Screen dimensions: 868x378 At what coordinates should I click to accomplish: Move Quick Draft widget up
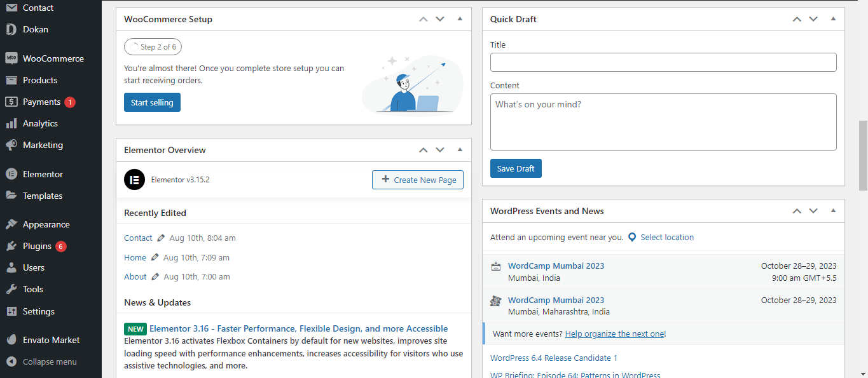[x=797, y=19]
